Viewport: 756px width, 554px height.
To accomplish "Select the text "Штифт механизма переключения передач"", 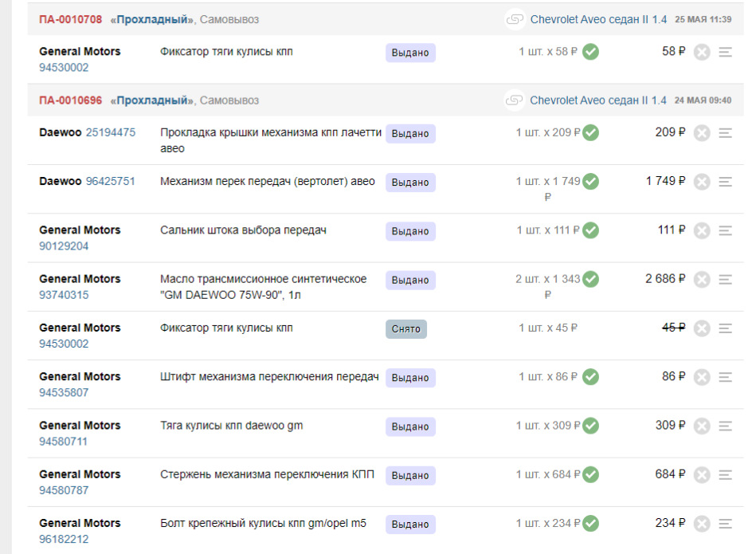I will [x=269, y=377].
